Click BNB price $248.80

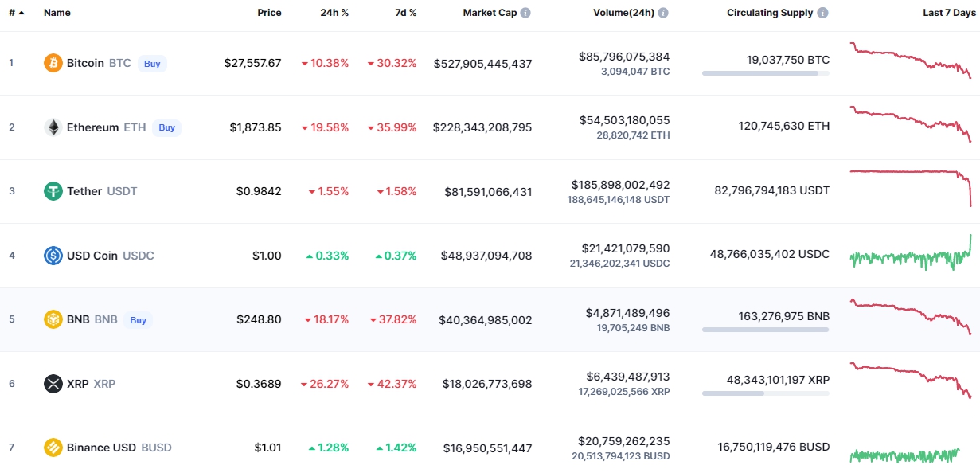pos(259,320)
